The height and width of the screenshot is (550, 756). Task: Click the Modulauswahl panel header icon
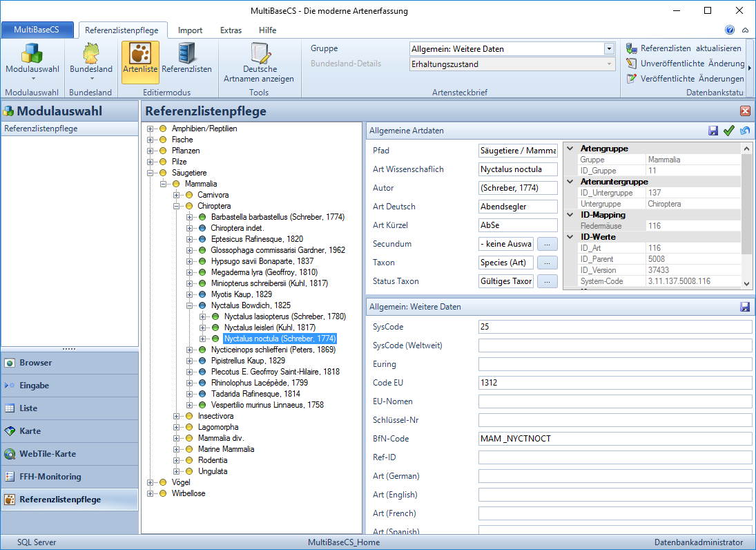(x=9, y=111)
